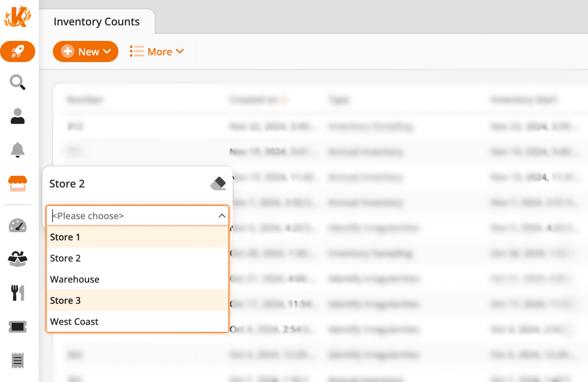Click the Please choose input field
This screenshot has height=382, width=588.
[130, 216]
